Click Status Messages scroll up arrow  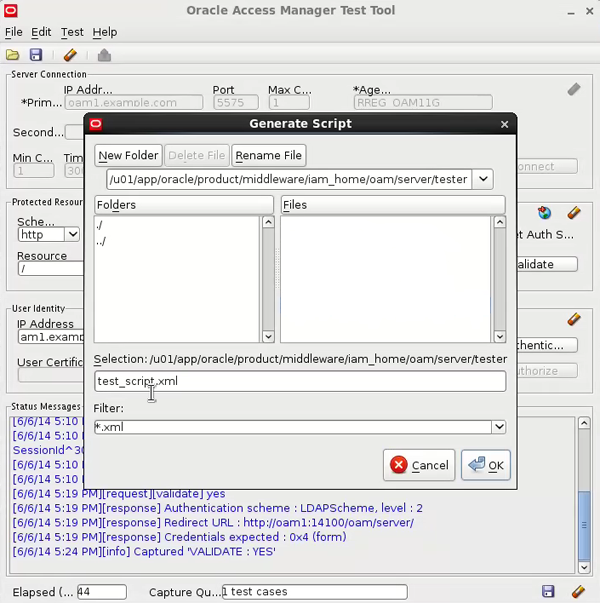[x=584, y=423]
